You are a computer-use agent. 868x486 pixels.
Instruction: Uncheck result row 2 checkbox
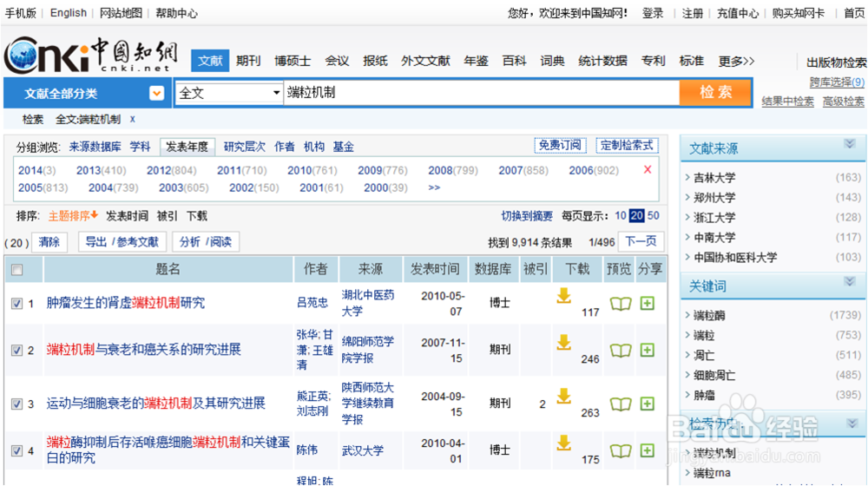(17, 350)
